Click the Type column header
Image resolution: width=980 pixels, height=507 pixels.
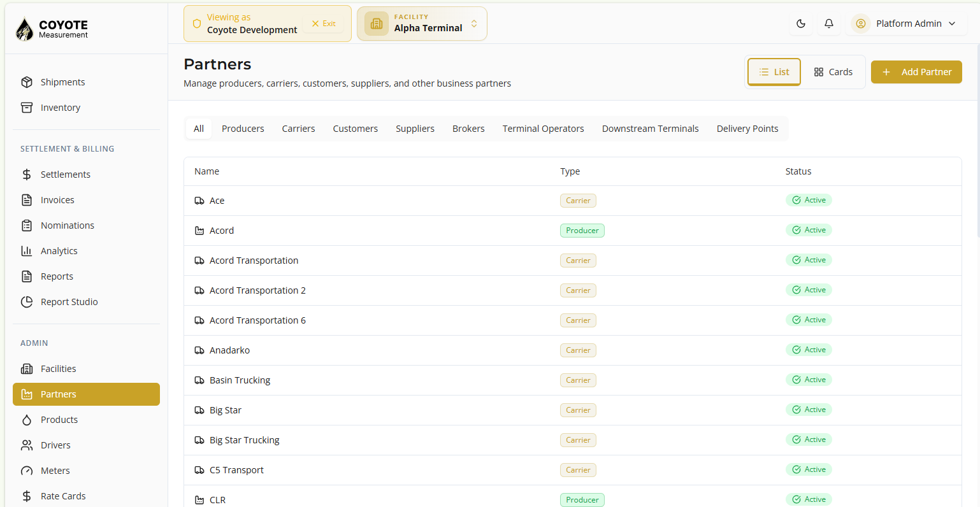pyautogui.click(x=570, y=171)
